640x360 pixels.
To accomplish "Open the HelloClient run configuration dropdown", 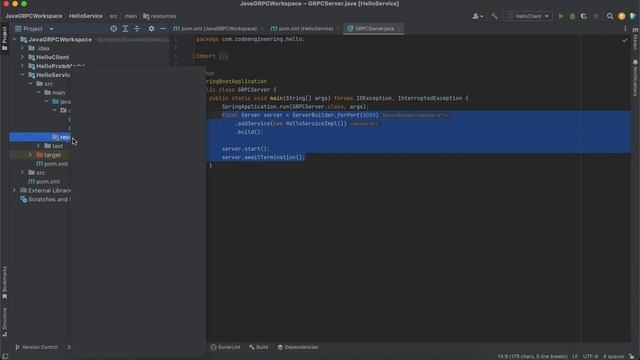I will [x=528, y=16].
